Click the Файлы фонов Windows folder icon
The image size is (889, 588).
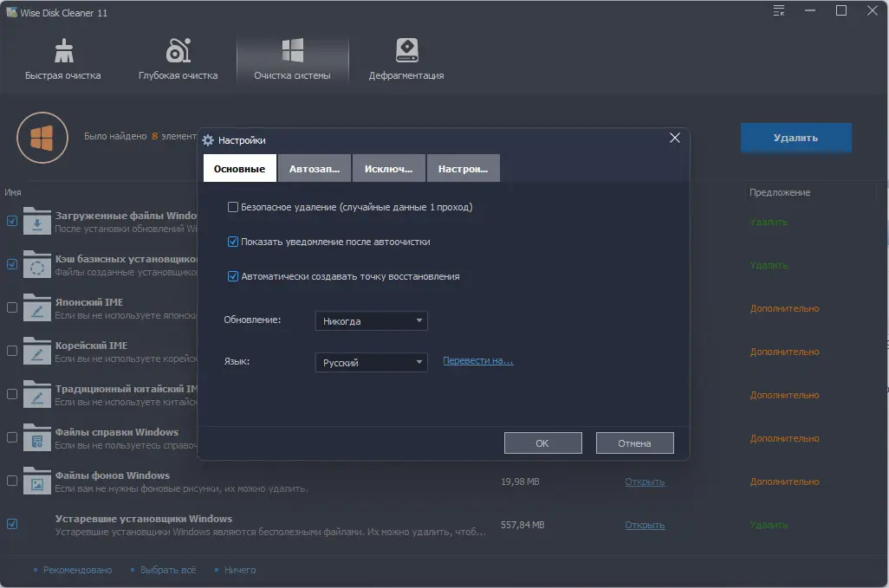(37, 481)
